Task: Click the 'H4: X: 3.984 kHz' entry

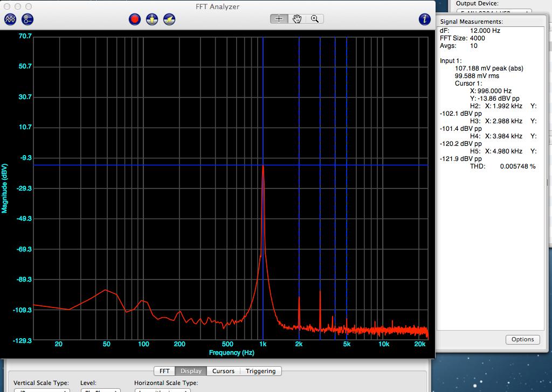Action: click(x=496, y=136)
